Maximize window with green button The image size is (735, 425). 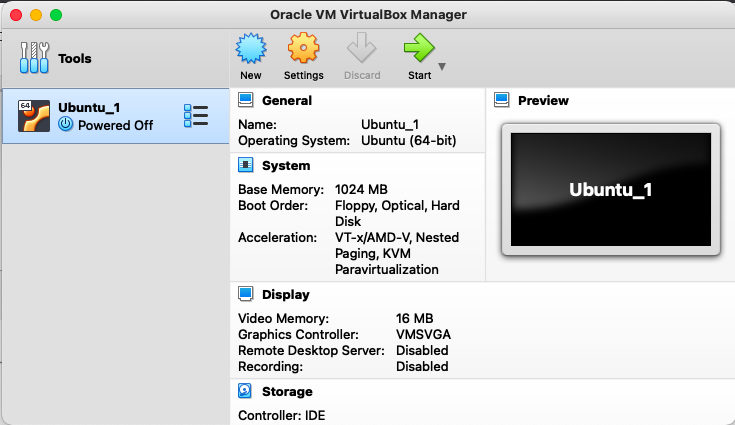(x=56, y=15)
